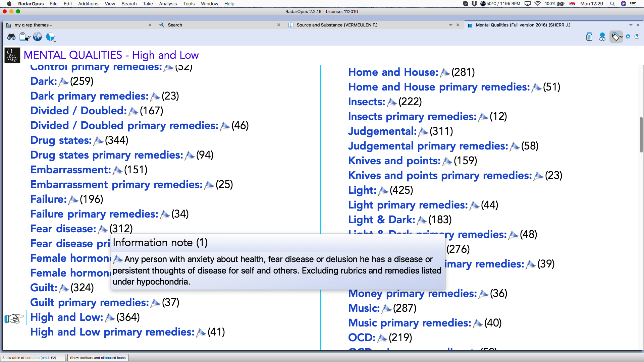The width and height of the screenshot is (644, 362).
Task: Open info flag beside Divided / Doubled (167)
Action: coord(133,111)
